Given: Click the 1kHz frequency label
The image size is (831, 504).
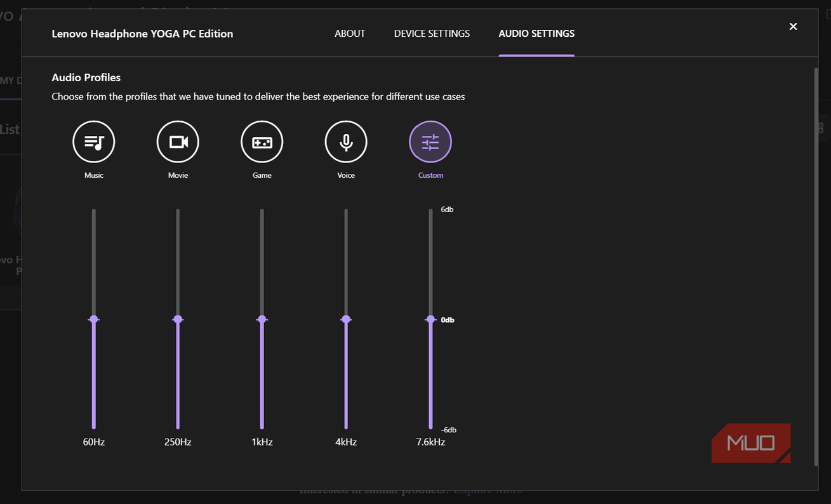Looking at the screenshot, I should pyautogui.click(x=262, y=442).
